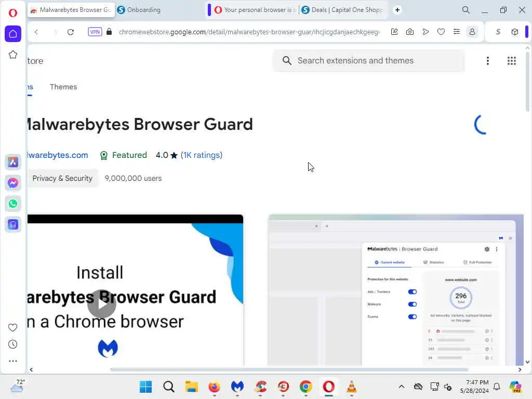Image resolution: width=532 pixels, height=399 pixels.
Task: Open the Opera main menu logo
Action: (13, 13)
